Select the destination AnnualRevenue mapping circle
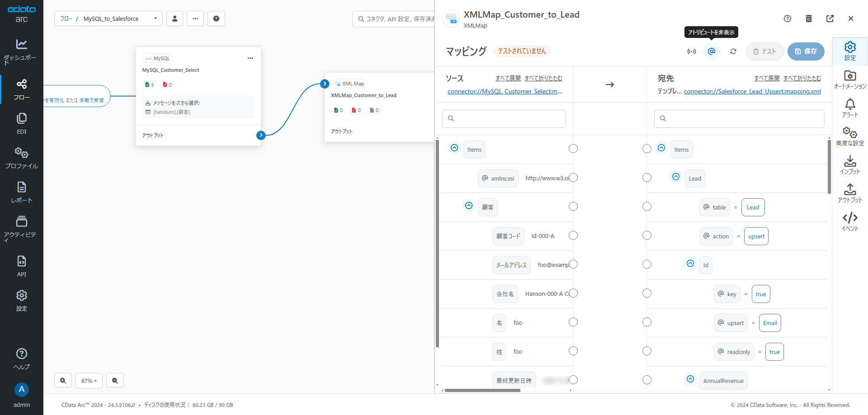Image resolution: width=868 pixels, height=415 pixels. point(647,380)
